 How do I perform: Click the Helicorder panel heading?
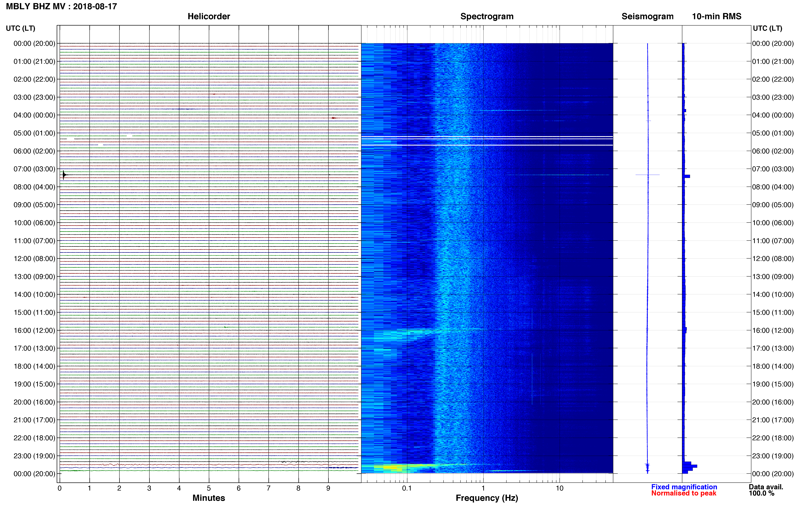point(209,16)
